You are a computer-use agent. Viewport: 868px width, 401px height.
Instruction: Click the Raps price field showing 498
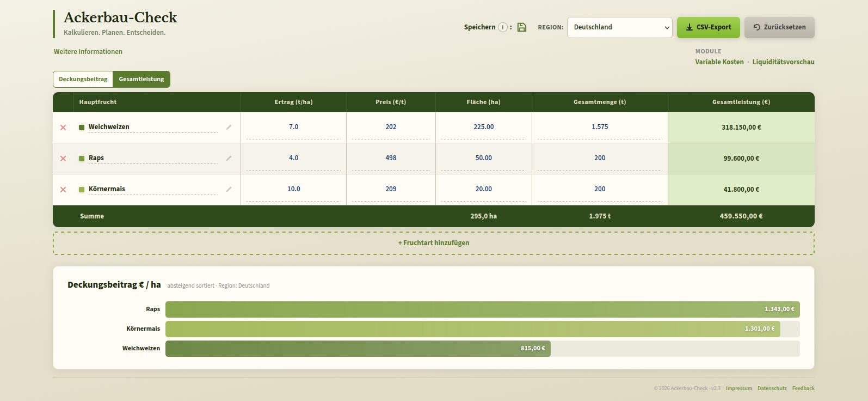tap(391, 158)
